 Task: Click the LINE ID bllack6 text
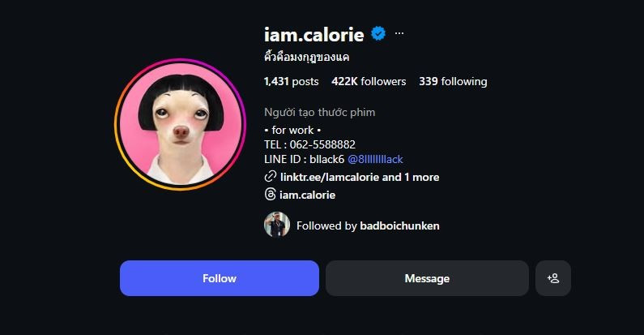click(305, 160)
